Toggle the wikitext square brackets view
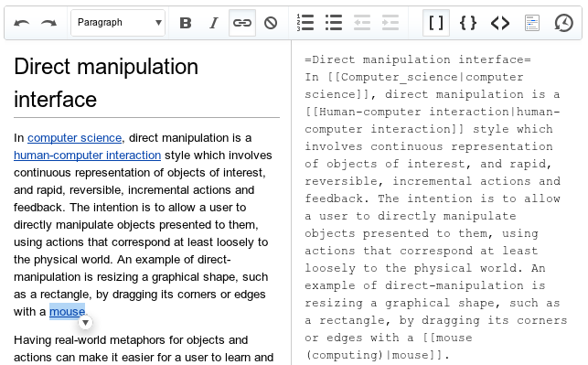Screen dimensions: 588x365 (x=436, y=23)
